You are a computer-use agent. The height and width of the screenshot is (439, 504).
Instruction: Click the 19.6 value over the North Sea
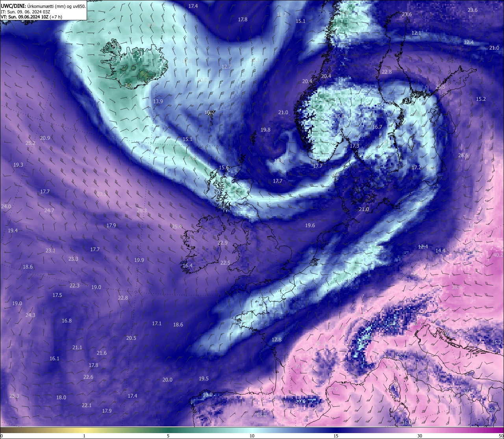click(x=310, y=226)
